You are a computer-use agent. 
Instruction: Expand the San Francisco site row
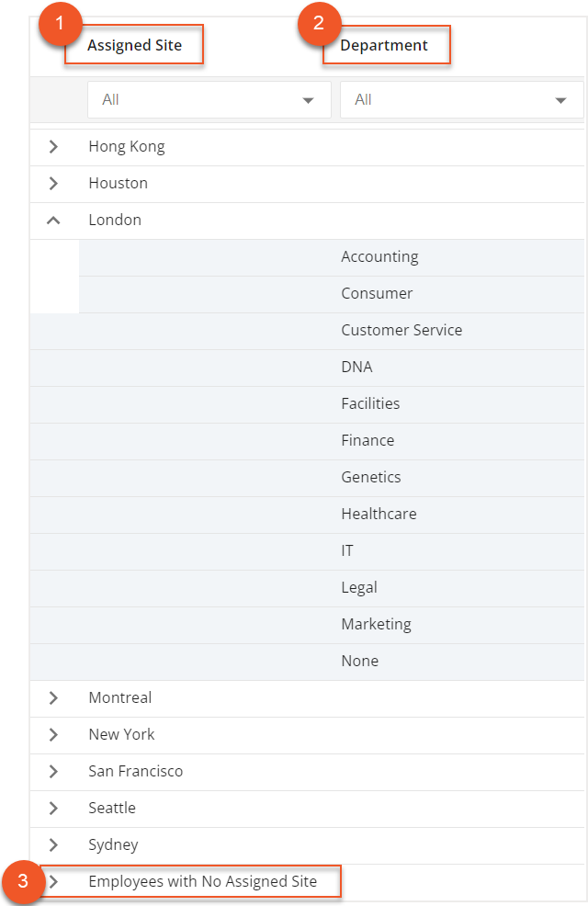click(53, 772)
